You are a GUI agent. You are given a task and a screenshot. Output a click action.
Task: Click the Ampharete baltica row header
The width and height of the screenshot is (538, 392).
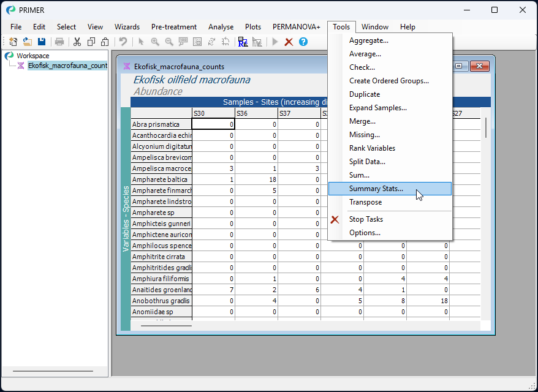tap(161, 179)
